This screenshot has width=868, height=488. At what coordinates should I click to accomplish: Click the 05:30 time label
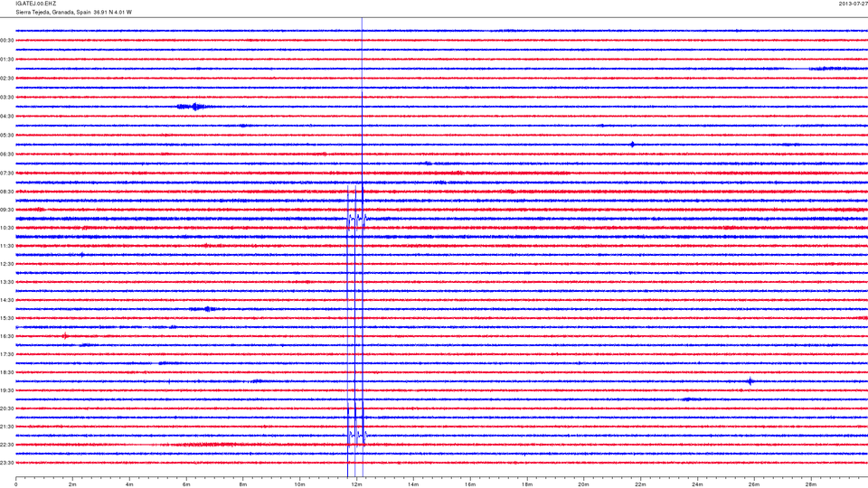(x=7, y=135)
